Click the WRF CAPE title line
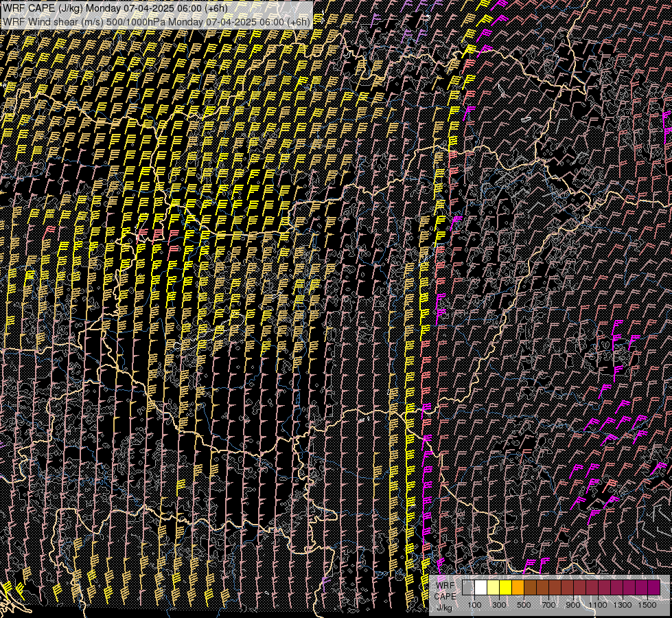The height and width of the screenshot is (618, 672). pos(115,8)
